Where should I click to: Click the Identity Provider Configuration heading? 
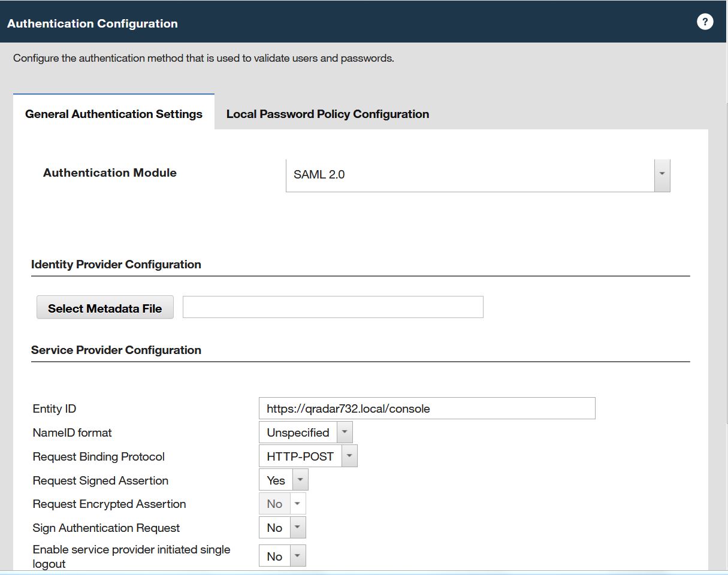click(116, 264)
